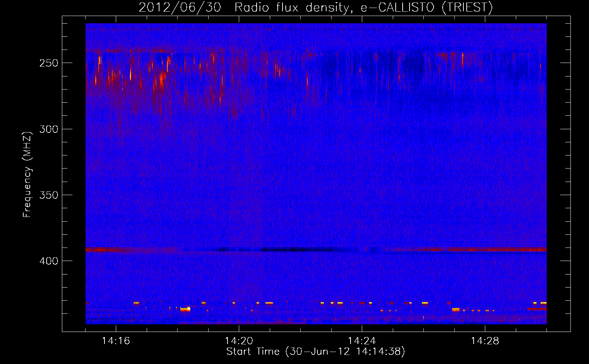
Task: Click the 14:28 time tick label
Action: coord(485,341)
